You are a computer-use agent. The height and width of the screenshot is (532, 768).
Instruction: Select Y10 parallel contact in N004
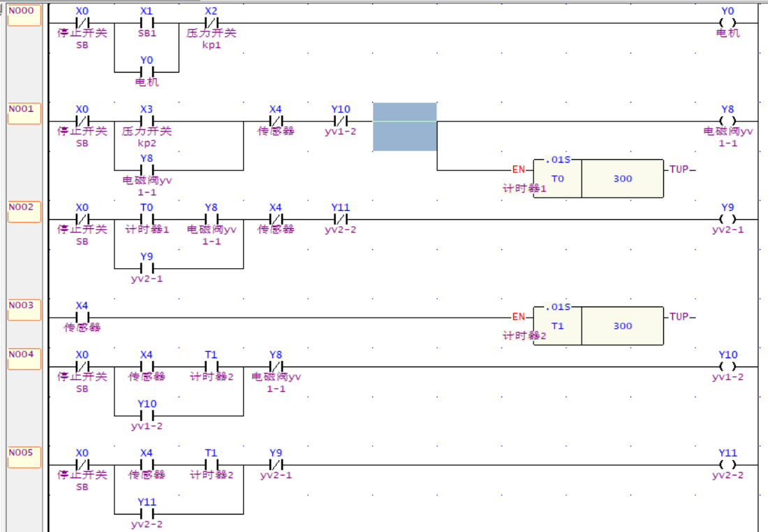147,416
